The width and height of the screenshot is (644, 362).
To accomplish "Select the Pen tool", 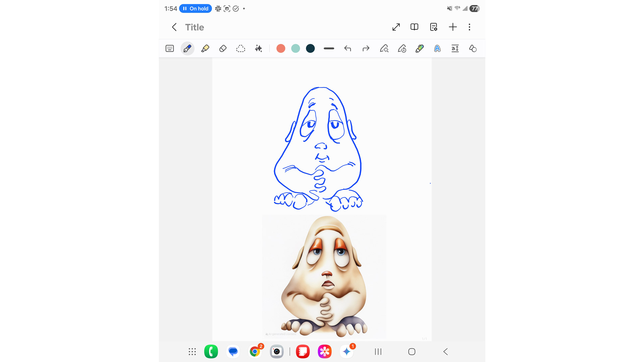I will (187, 49).
